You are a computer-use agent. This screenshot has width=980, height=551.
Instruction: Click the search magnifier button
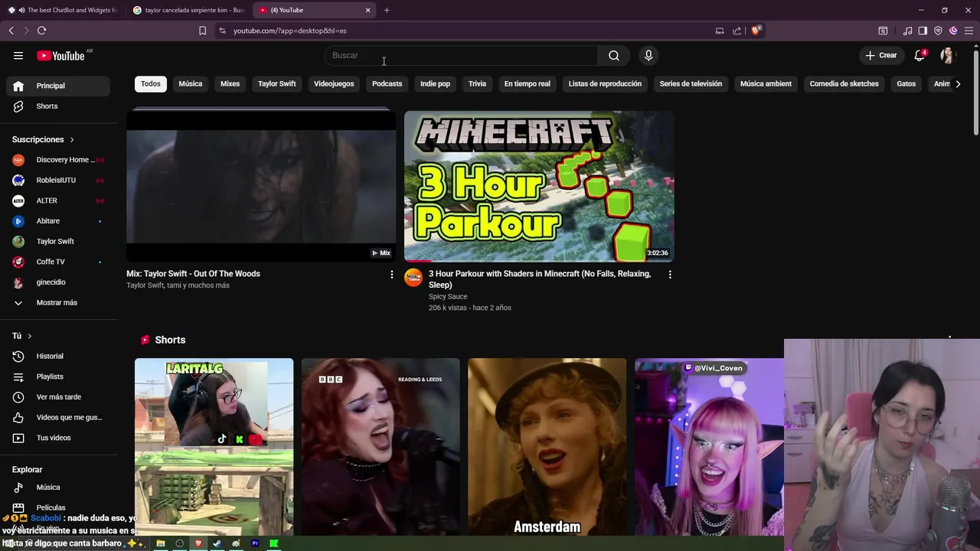pyautogui.click(x=614, y=55)
